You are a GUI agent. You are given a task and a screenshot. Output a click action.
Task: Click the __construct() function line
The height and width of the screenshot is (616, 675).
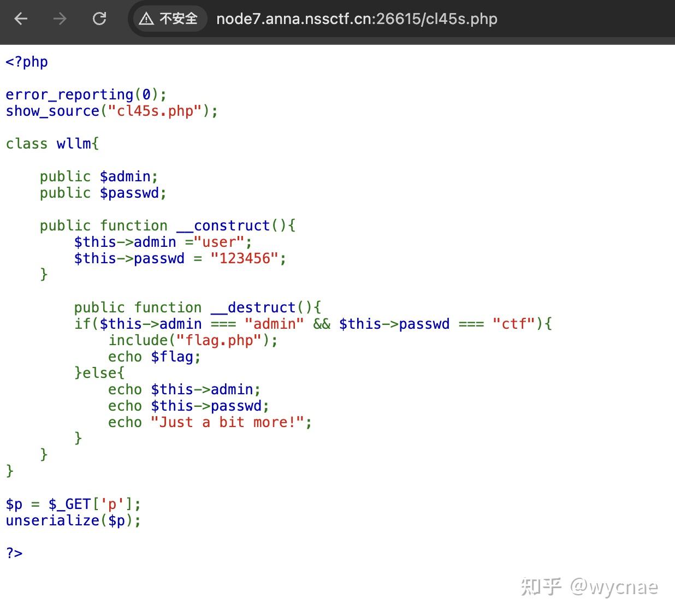[x=168, y=226]
